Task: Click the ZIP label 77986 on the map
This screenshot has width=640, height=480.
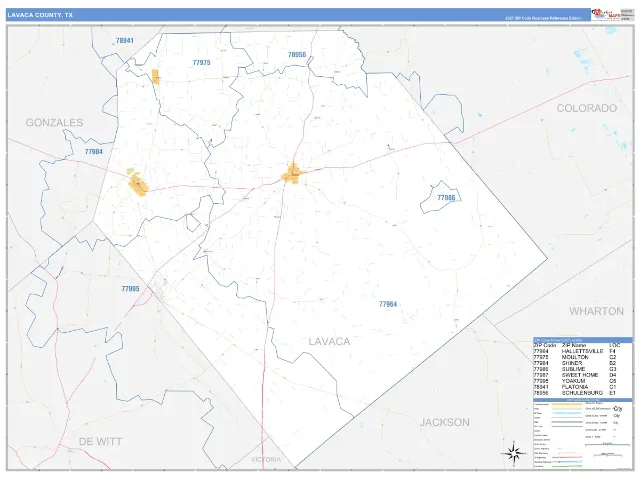Action: coord(446,198)
